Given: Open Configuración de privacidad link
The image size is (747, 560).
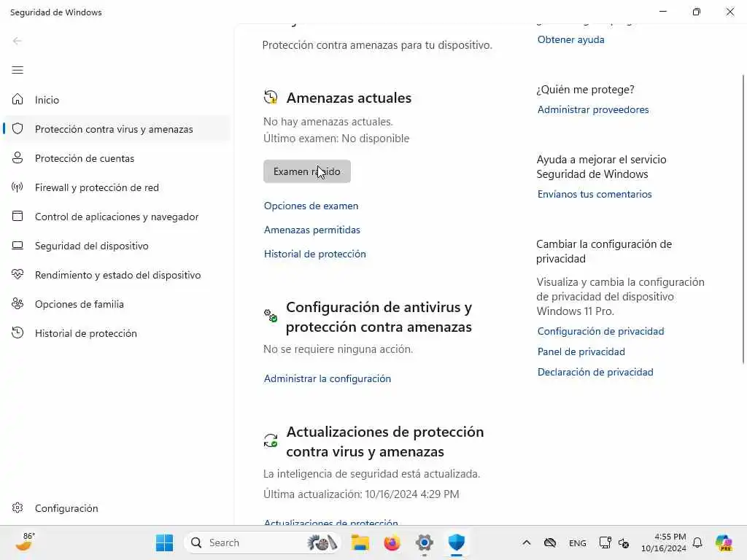Looking at the screenshot, I should pyautogui.click(x=601, y=331).
